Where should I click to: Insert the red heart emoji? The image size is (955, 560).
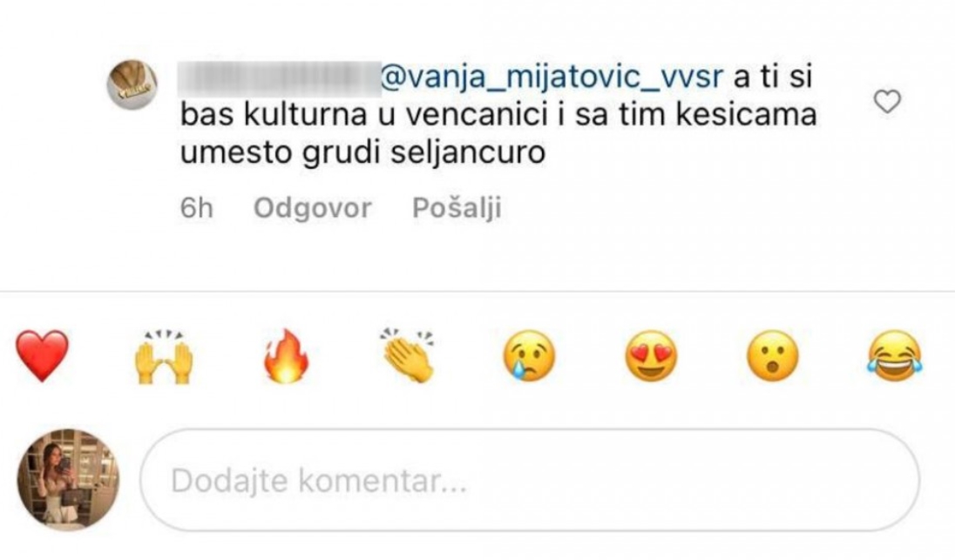pos(42,356)
